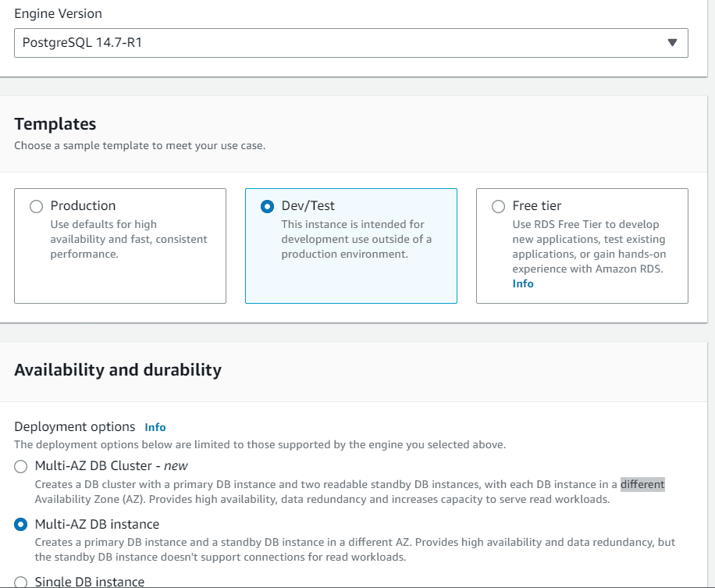The height and width of the screenshot is (588, 715).
Task: Select the Production template radio button
Action: pos(37,207)
